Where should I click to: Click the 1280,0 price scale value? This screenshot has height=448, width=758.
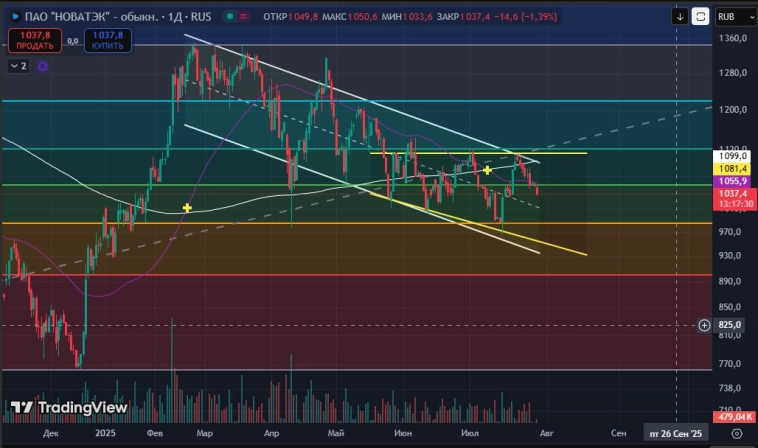click(732, 73)
